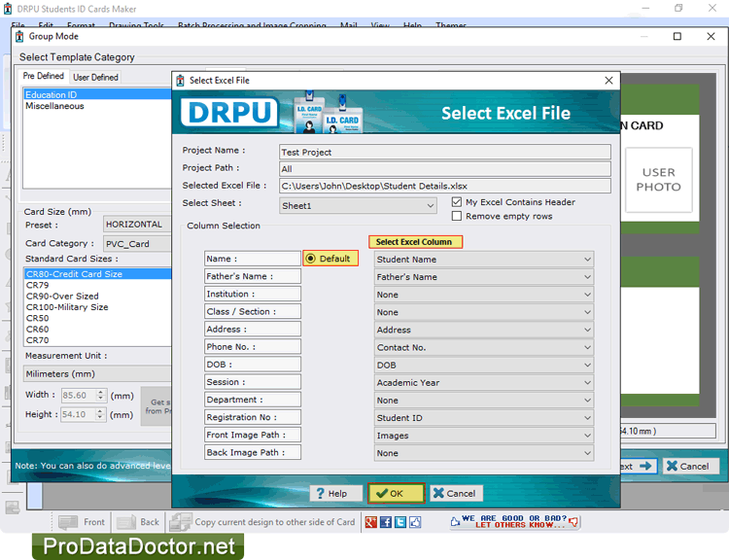
Task: Close the Select Excel File dialog
Action: (608, 81)
